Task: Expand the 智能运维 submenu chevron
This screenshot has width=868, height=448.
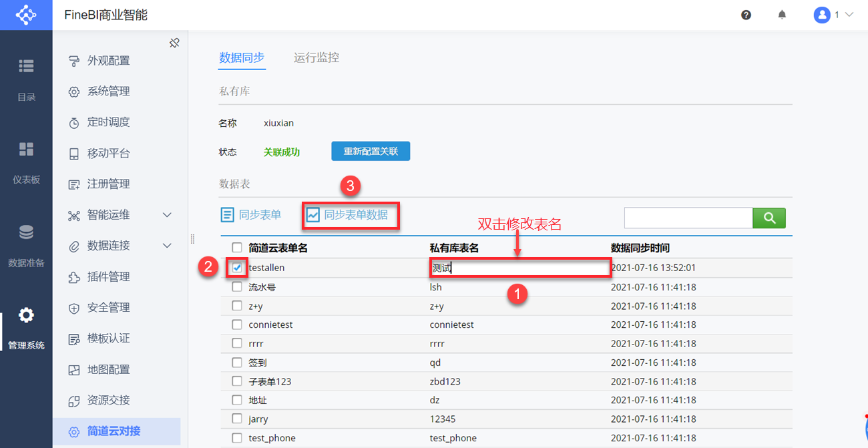Action: point(167,215)
